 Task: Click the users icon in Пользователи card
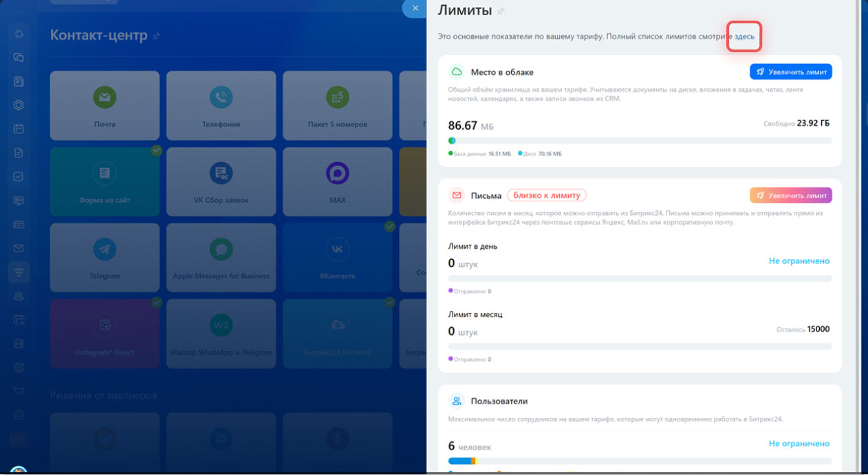[x=456, y=401]
